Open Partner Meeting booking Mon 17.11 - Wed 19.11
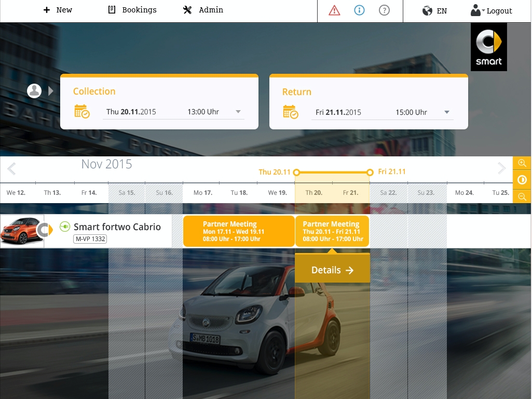 click(x=239, y=231)
